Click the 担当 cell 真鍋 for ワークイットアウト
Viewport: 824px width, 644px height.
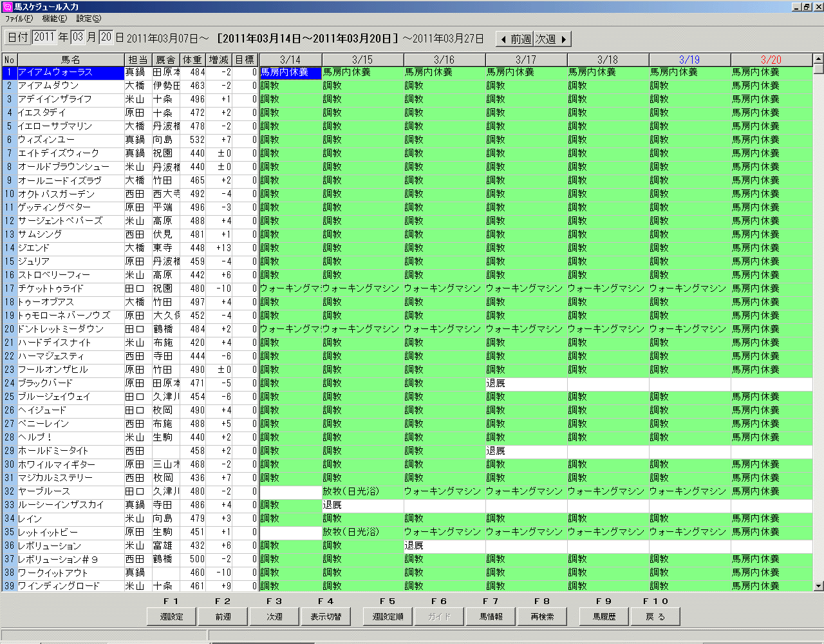point(138,573)
